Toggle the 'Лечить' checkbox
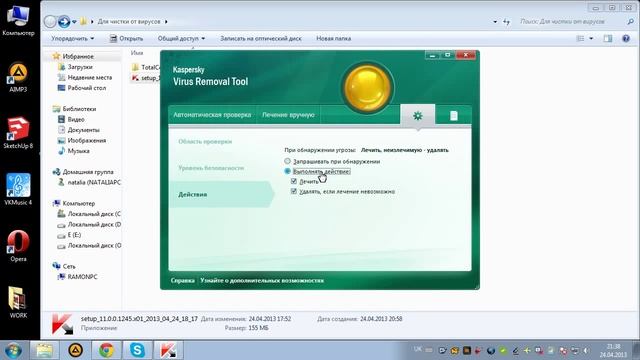 293,181
